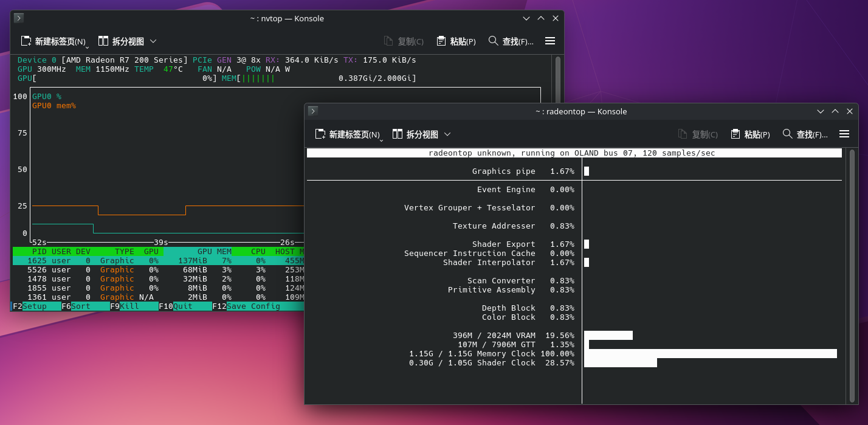Click the Depth Block 0.83% row

[528, 308]
